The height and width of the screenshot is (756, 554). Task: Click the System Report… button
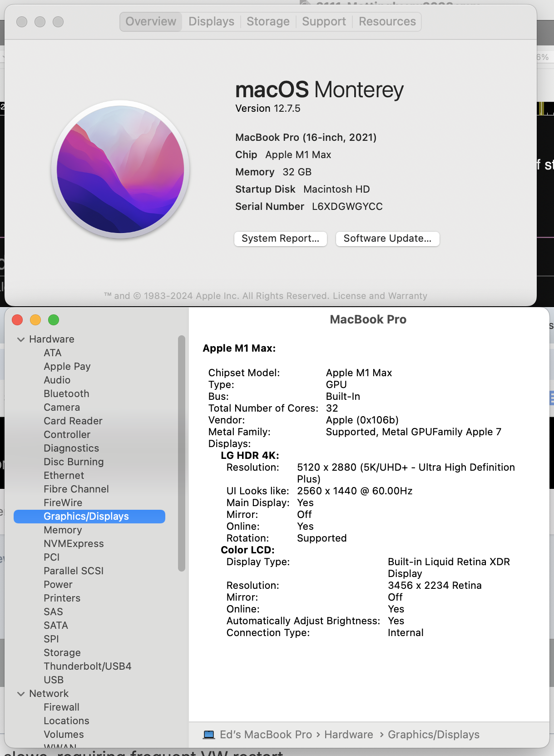click(x=280, y=239)
